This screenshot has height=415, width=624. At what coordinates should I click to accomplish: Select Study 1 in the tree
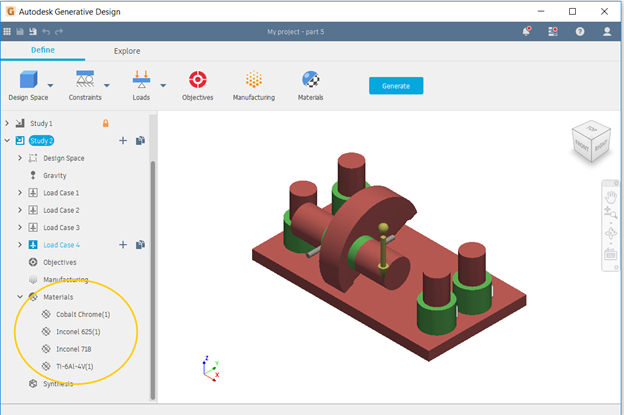(x=41, y=123)
